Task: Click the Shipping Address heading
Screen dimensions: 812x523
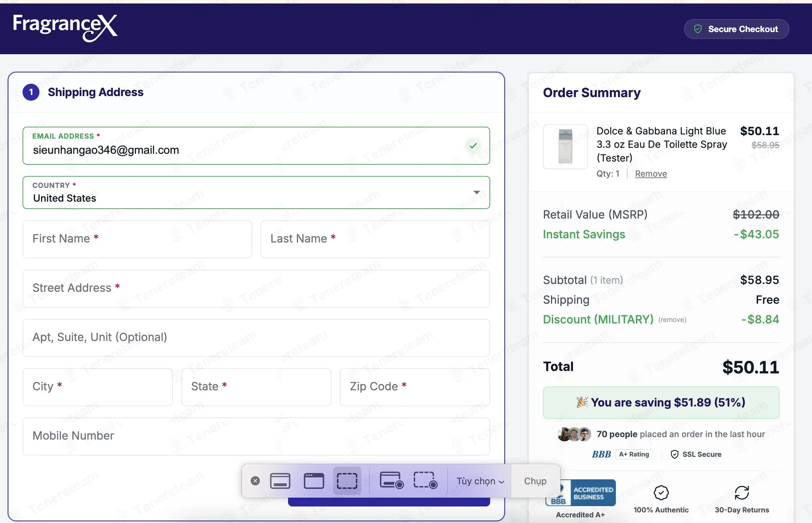Action: click(x=96, y=92)
